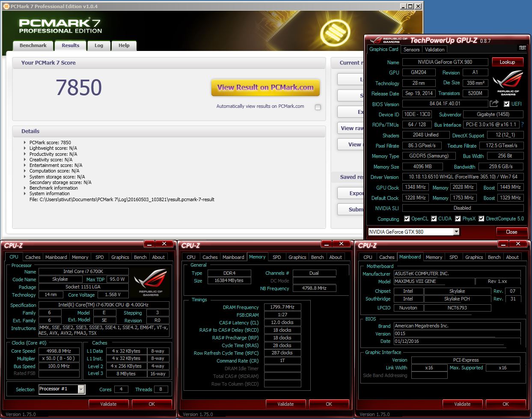Click the Core Voltage value 1.568 V
This screenshot has width=532, height=419.
(113, 295)
